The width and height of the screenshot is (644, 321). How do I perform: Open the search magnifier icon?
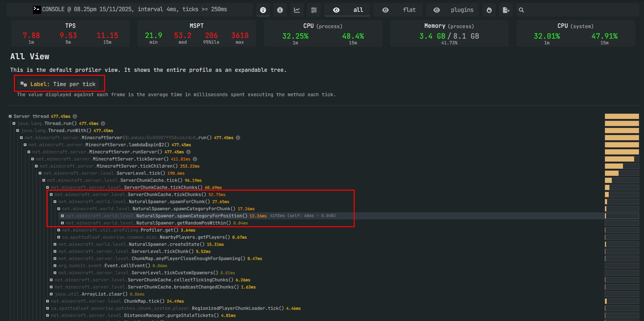[x=521, y=10]
